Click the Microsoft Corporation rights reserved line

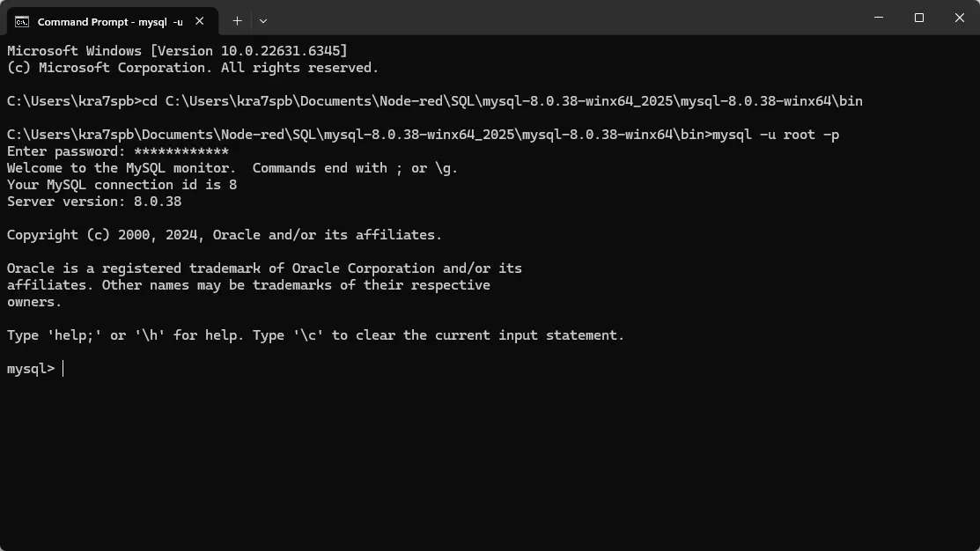193,68
